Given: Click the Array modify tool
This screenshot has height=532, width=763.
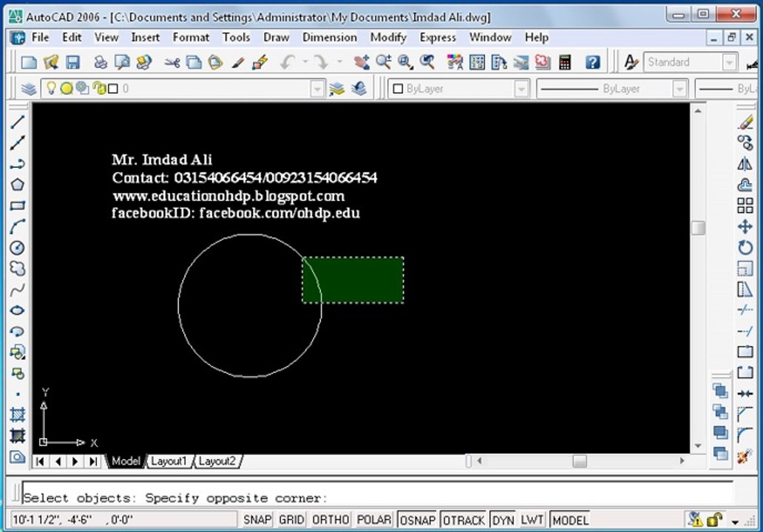Looking at the screenshot, I should coord(745,205).
